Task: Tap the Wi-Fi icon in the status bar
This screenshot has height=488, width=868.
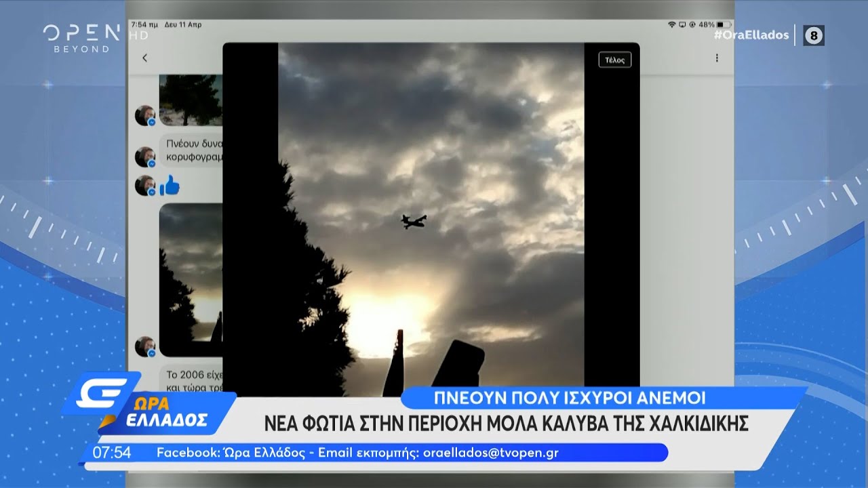Action: point(671,24)
